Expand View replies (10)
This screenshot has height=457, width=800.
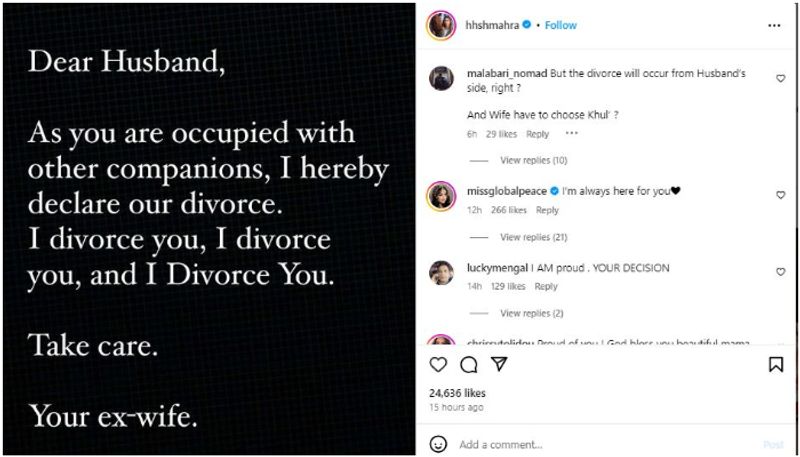click(533, 160)
